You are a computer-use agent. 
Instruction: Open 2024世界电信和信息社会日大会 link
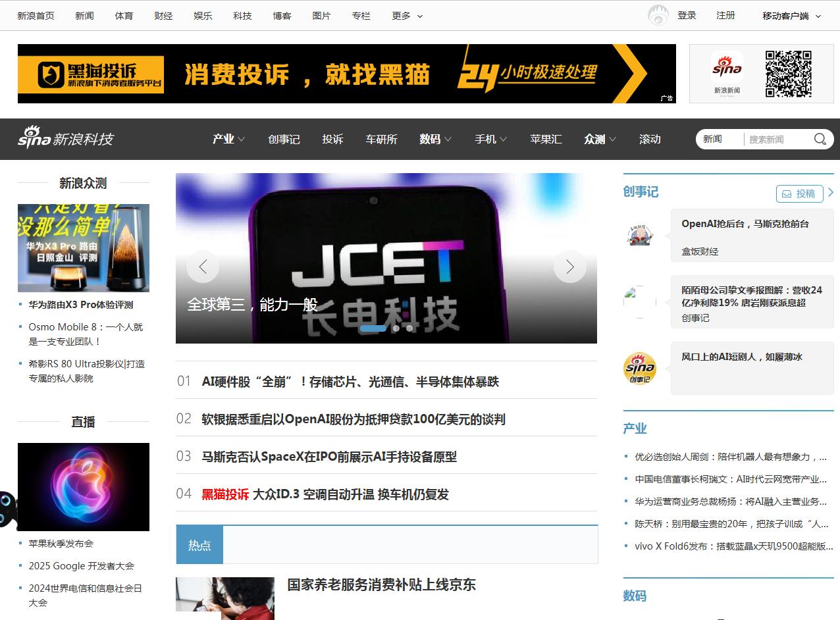coord(85,596)
